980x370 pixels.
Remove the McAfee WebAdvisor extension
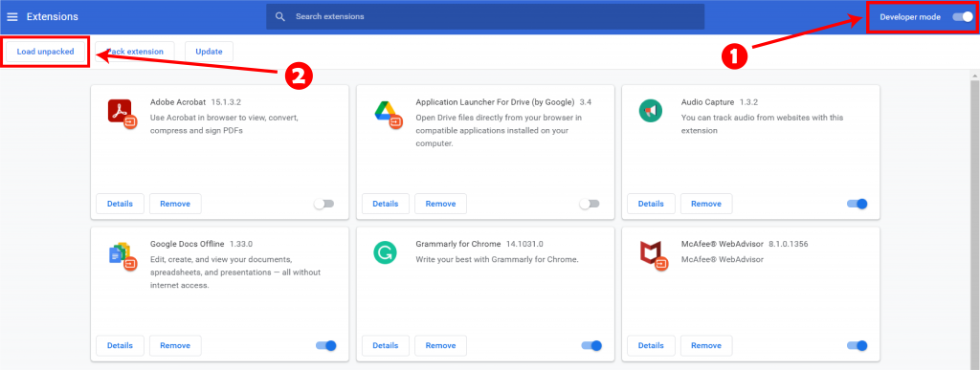click(706, 345)
